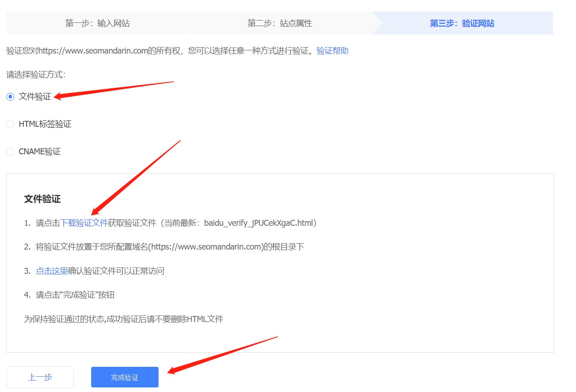Select the 文件验证 radio button
Screen dimensions: 576x392
(10, 97)
